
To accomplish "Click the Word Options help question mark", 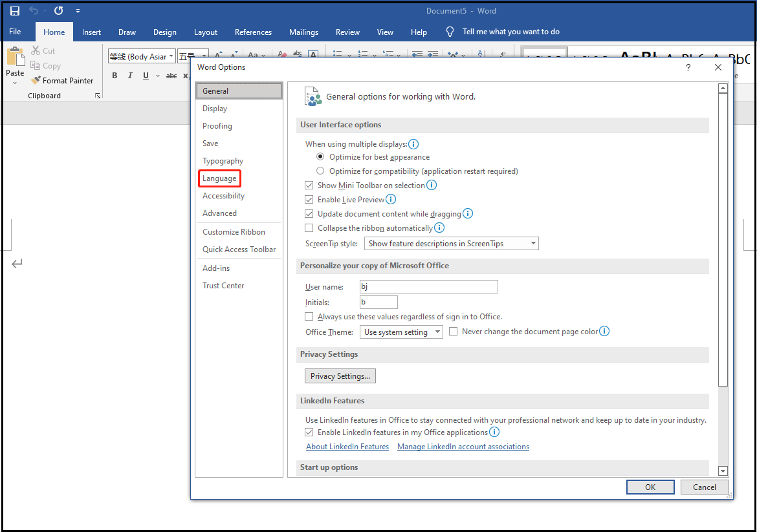I will [x=688, y=67].
